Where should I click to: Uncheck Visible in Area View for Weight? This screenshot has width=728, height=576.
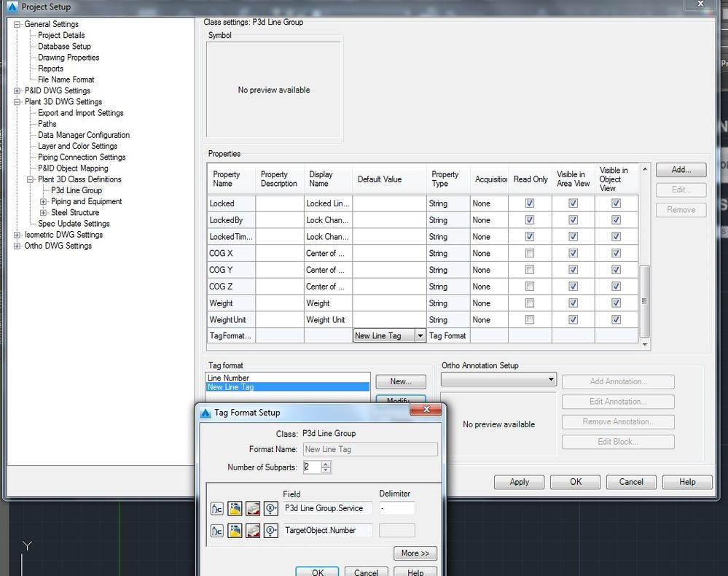click(573, 303)
